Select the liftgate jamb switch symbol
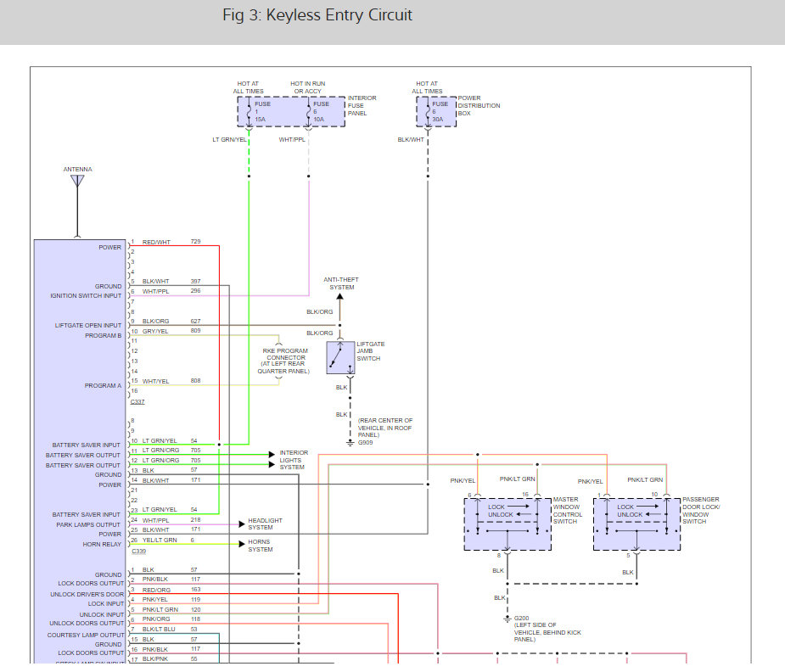 [x=340, y=358]
